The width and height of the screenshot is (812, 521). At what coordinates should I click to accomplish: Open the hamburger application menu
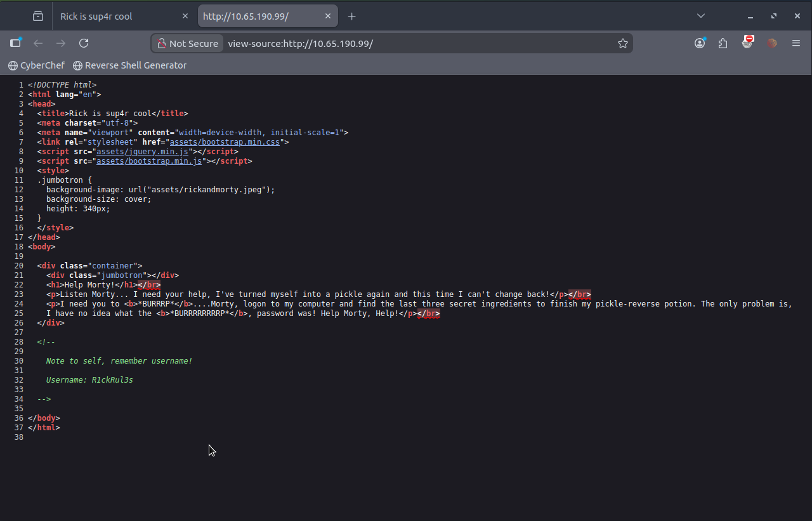tap(796, 43)
